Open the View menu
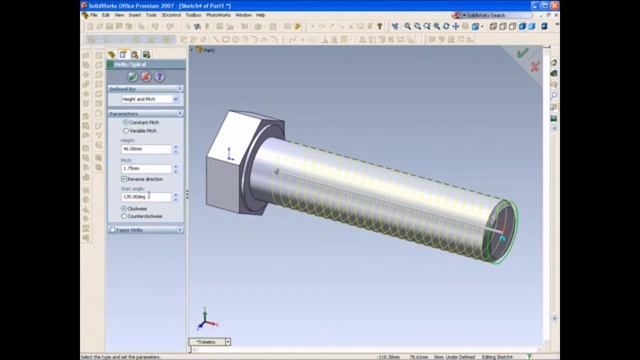Viewport: 640px width, 360px height. pyautogui.click(x=119, y=15)
